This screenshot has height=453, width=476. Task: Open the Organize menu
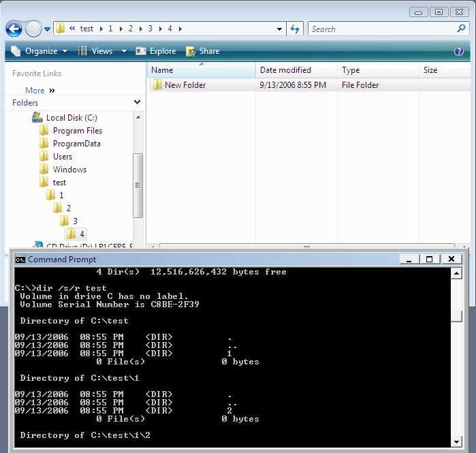point(39,51)
